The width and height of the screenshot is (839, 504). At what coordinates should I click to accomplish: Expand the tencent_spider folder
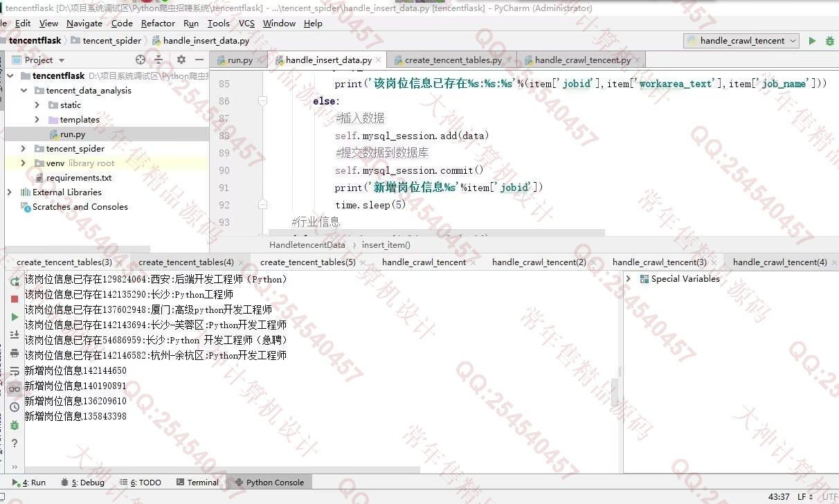point(24,148)
